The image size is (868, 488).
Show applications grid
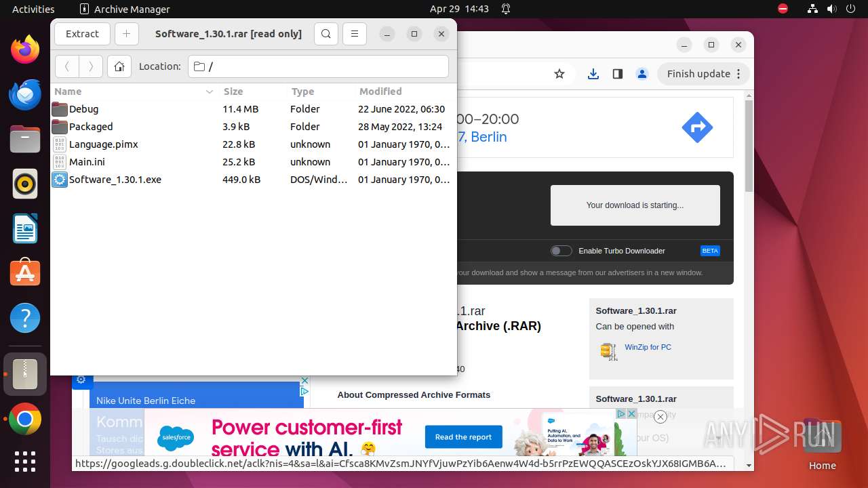click(25, 462)
